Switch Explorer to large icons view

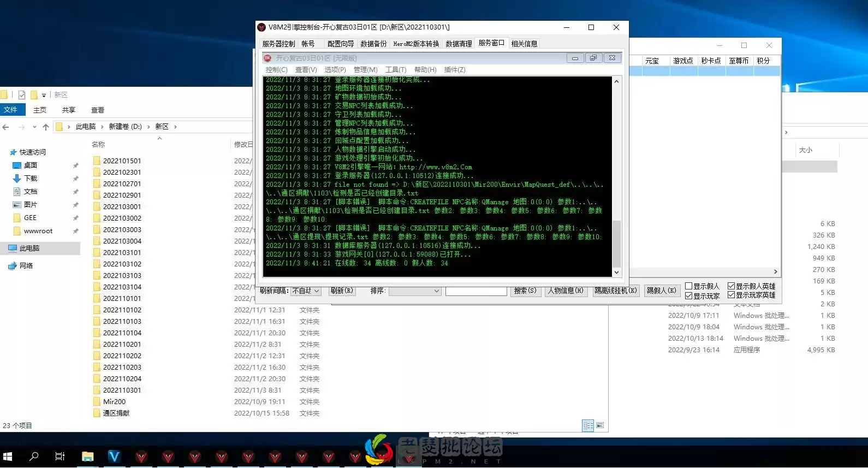point(600,425)
